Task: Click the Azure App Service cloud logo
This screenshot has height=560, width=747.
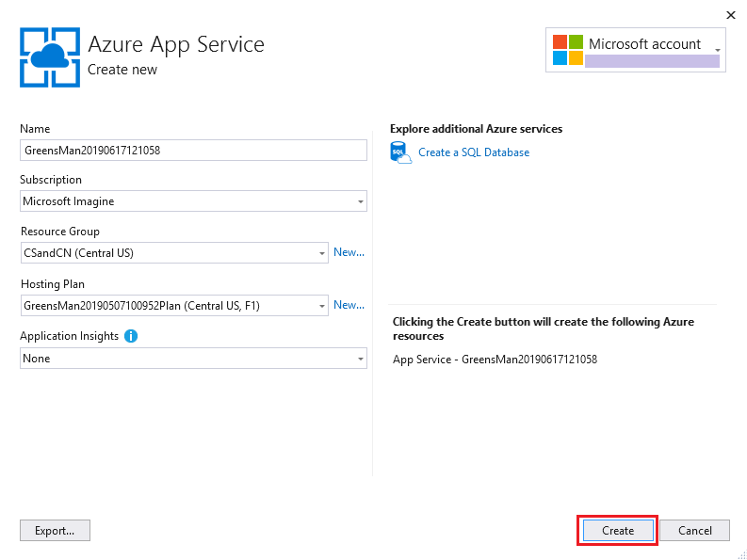Action: [x=50, y=57]
